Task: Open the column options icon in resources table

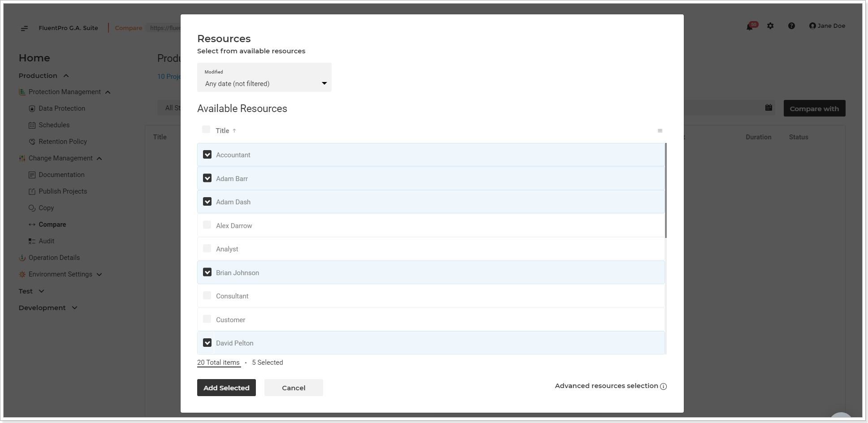Action: [x=660, y=131]
